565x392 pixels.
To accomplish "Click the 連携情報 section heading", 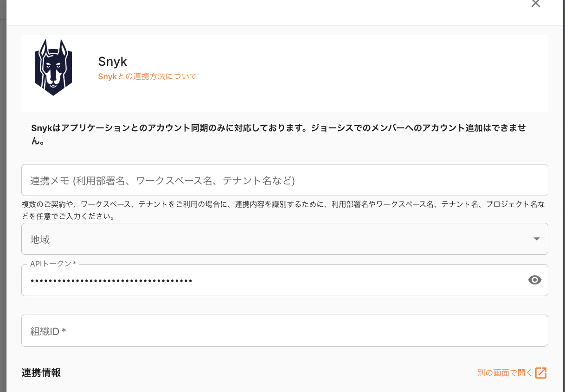I will point(41,373).
